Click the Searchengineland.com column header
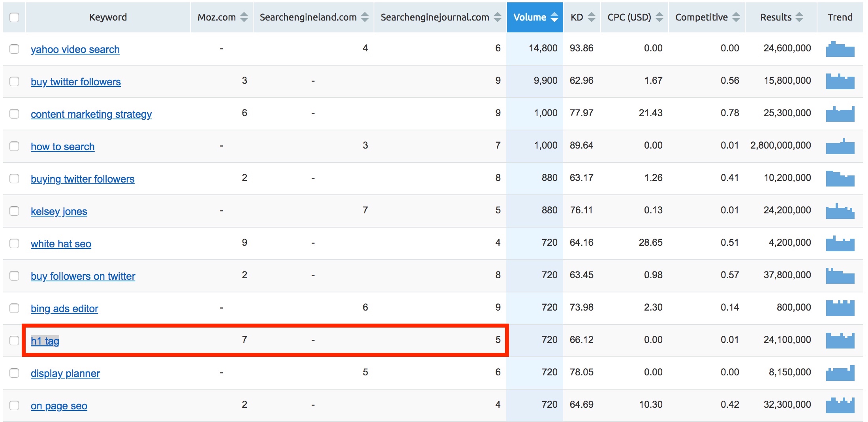The height and width of the screenshot is (422, 868). pos(308,17)
